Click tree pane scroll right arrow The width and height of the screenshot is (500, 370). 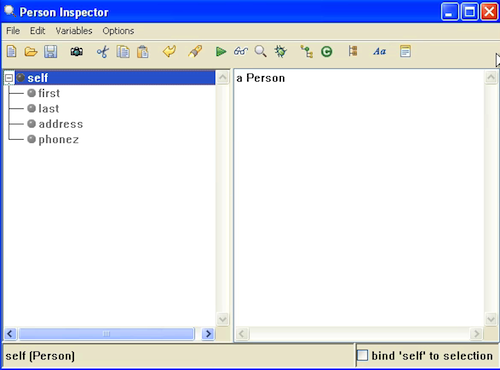pos(208,334)
